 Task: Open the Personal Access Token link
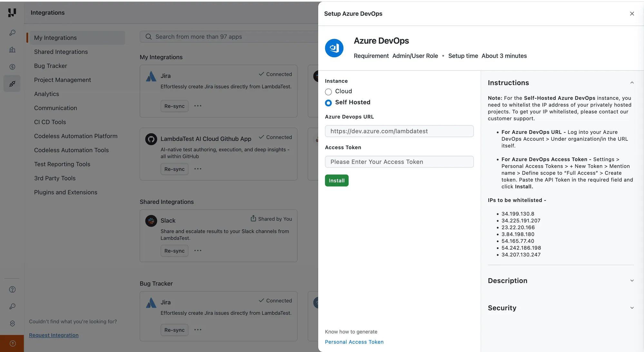354,342
